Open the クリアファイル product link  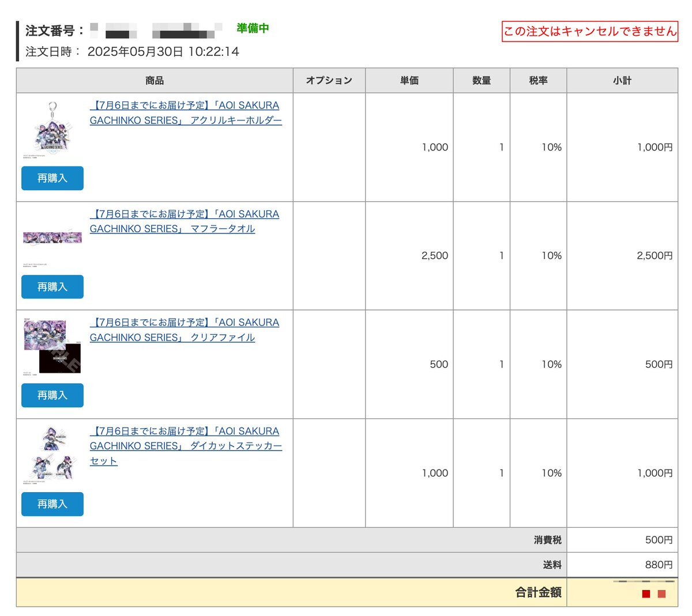coord(184,330)
